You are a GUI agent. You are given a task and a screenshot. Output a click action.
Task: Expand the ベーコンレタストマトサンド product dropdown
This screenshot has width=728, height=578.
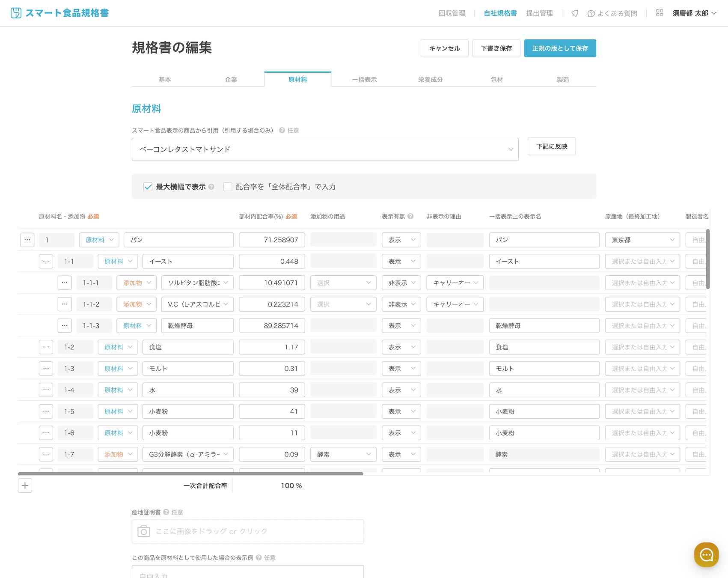pyautogui.click(x=325, y=149)
